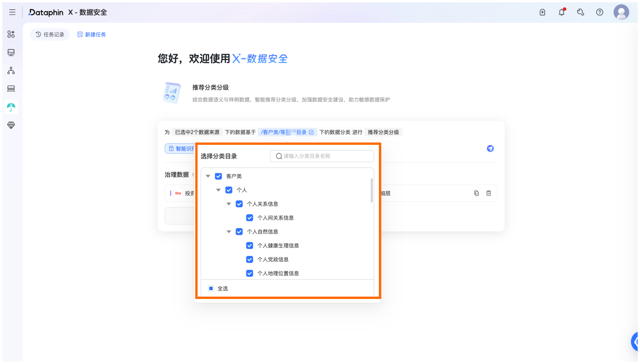Open the hierarchy tree icon in sidebar
Screen dimensions: 640x364
(x=11, y=70)
